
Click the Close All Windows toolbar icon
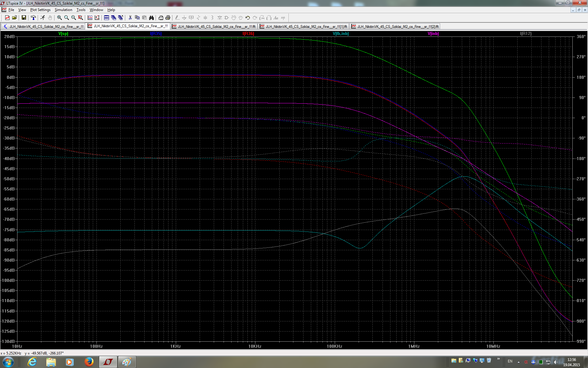(121, 18)
